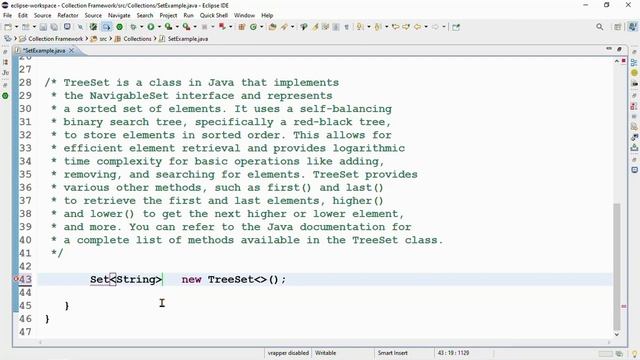Click the Writable status text
The height and width of the screenshot is (360, 640).
coord(325,353)
